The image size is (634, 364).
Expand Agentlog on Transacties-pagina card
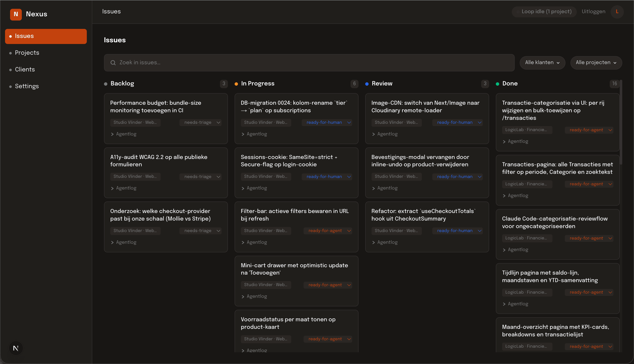click(x=515, y=196)
